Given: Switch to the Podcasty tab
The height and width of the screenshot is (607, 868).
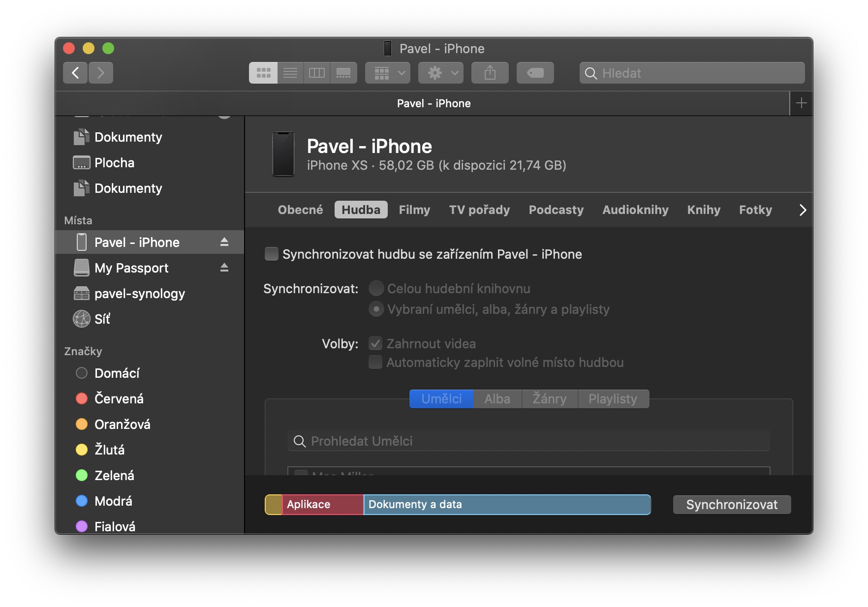Looking at the screenshot, I should click(556, 210).
